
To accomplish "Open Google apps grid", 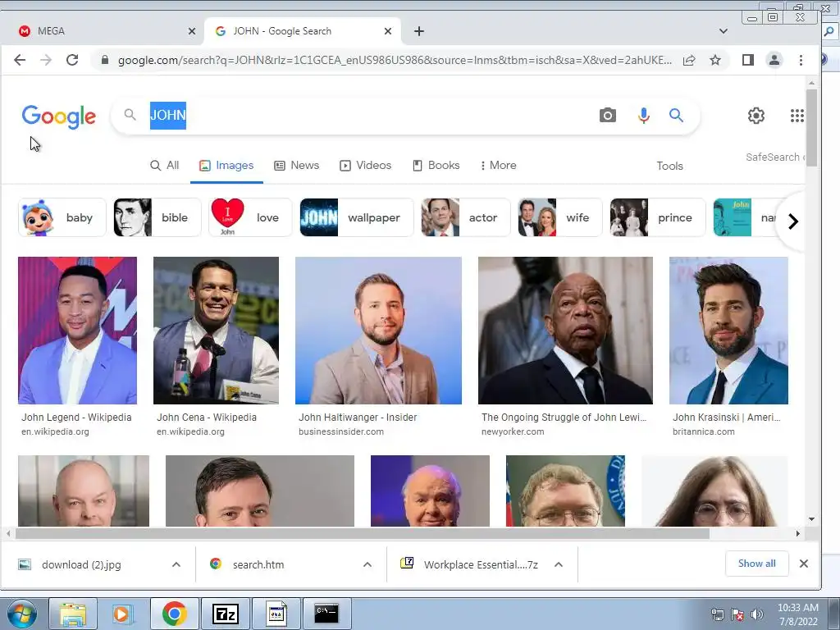I will (797, 115).
